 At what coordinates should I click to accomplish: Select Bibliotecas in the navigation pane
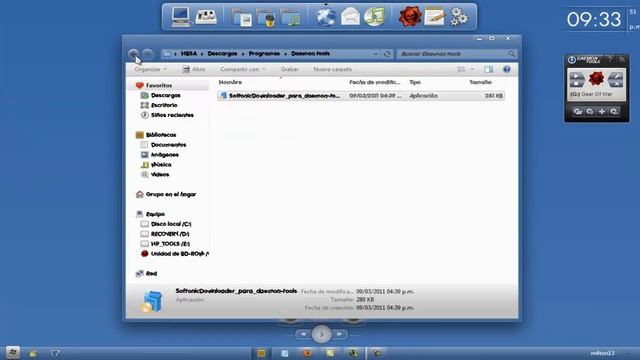pos(161,135)
